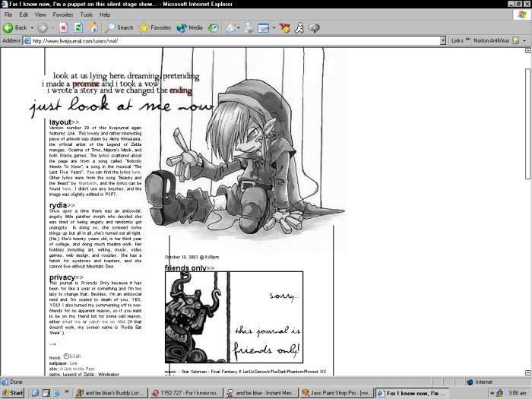
Task: Expand the Address bar dropdown
Action: pos(443,41)
